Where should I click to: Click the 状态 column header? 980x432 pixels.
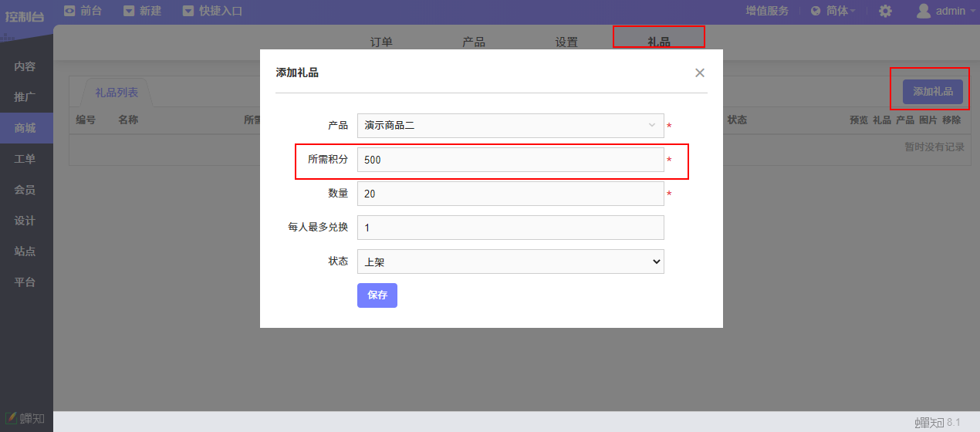737,120
